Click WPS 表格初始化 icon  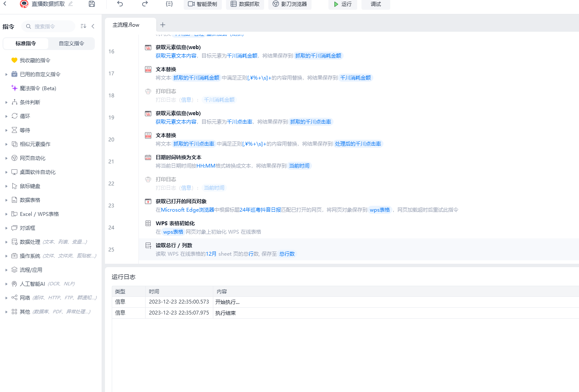(x=148, y=224)
